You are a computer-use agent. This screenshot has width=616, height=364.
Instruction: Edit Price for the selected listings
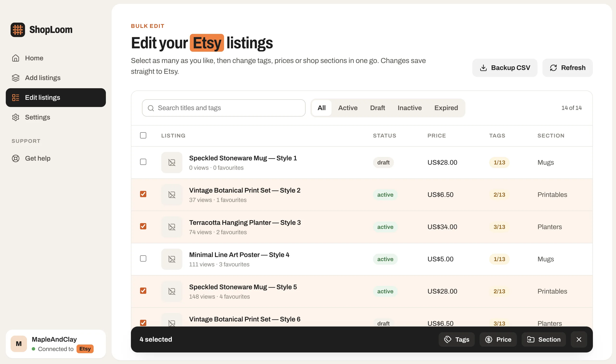click(498, 339)
